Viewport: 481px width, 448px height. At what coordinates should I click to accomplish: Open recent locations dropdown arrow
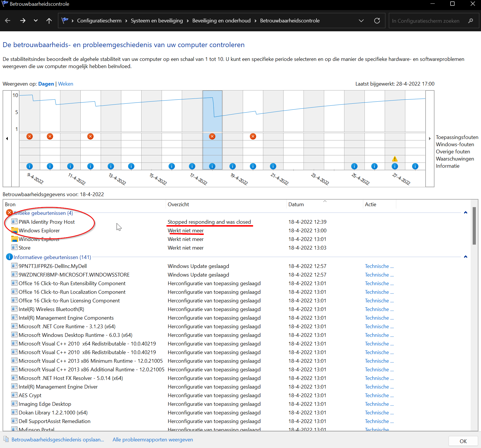point(36,21)
